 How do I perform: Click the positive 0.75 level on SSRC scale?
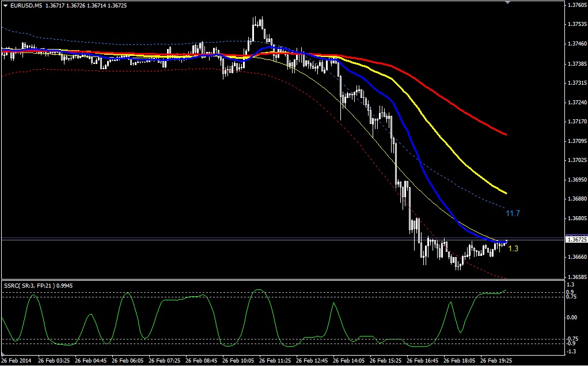[571, 297]
